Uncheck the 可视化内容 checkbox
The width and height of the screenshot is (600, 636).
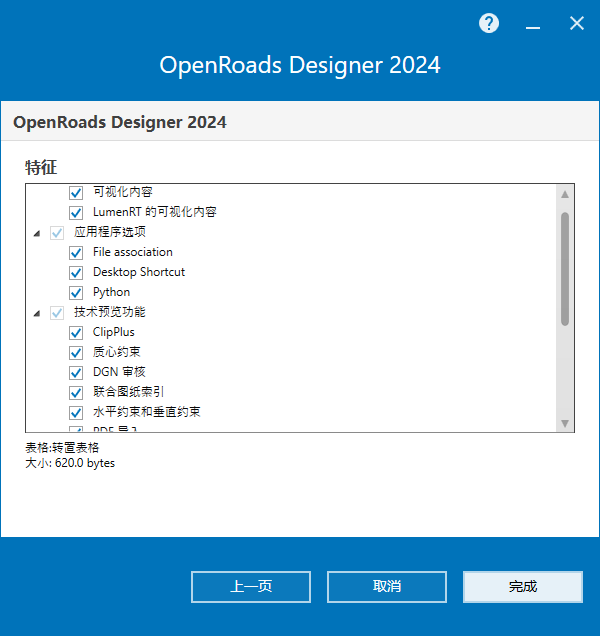(76, 192)
